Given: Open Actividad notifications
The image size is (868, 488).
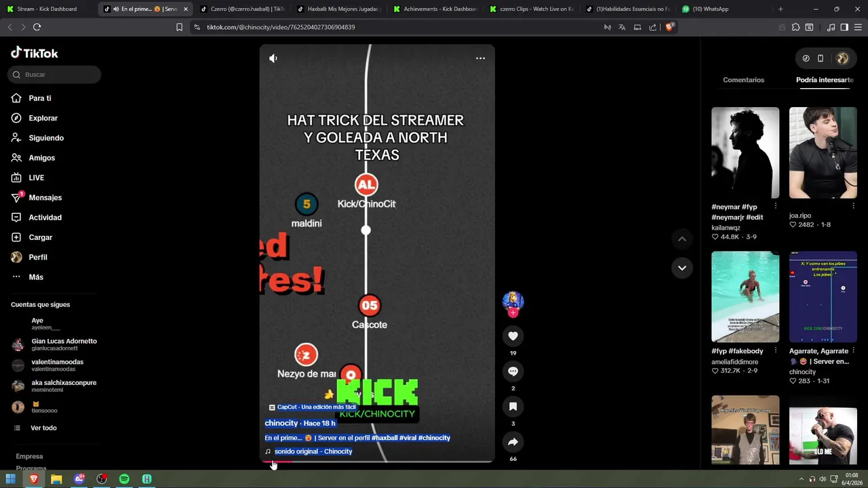Looking at the screenshot, I should point(45,218).
